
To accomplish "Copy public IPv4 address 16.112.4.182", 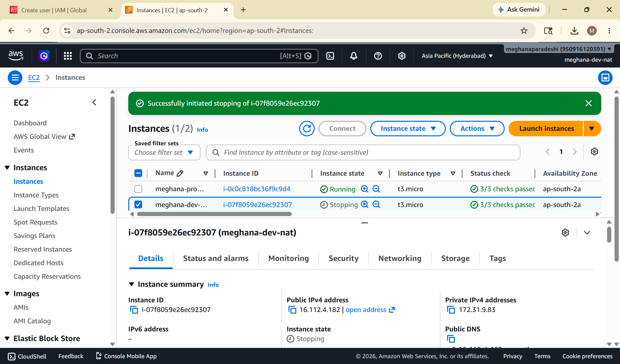I will [x=292, y=310].
